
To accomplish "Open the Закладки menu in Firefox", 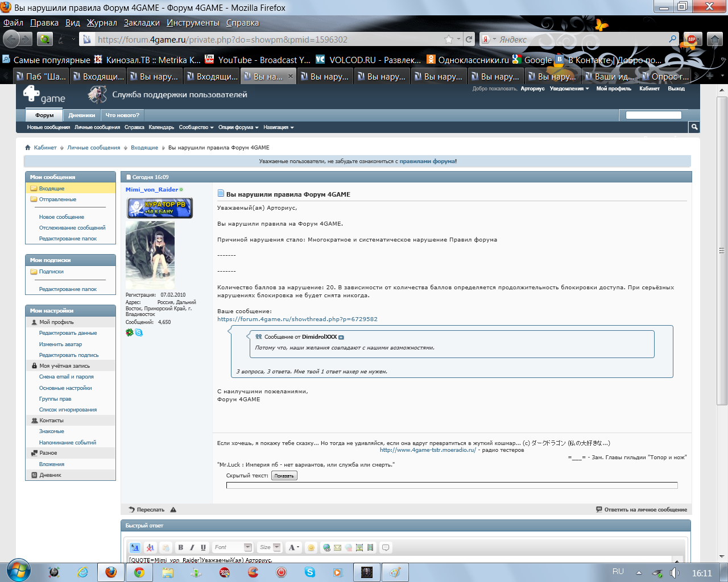I will tap(142, 23).
